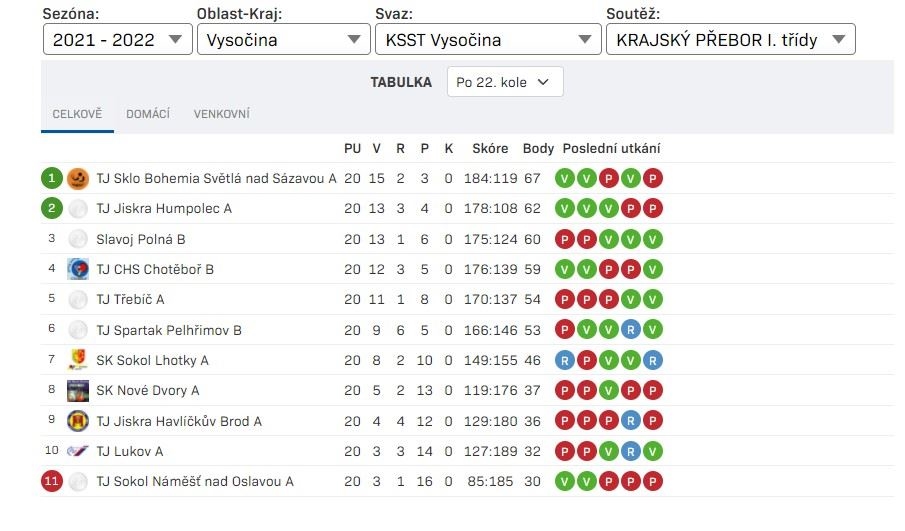
Task: Expand the Svaz KSST Vysočina dropdown
Action: click(x=487, y=40)
